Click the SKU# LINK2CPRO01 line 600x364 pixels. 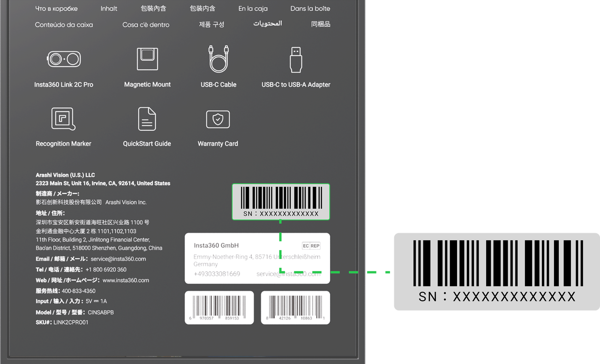62,322
